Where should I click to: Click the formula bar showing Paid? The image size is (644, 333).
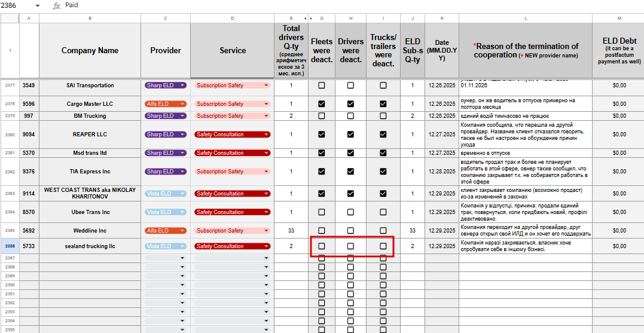point(353,5)
